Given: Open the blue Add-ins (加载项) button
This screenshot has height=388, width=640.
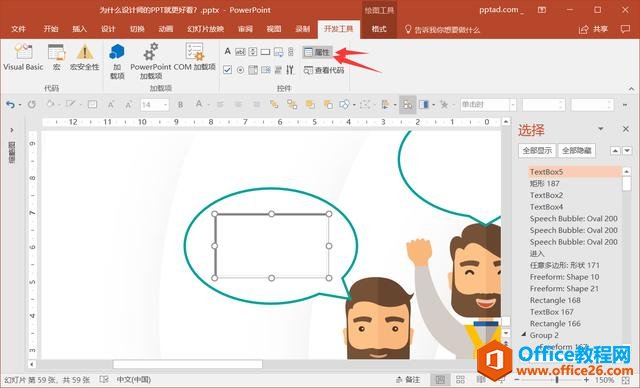Looking at the screenshot, I should point(117,61).
